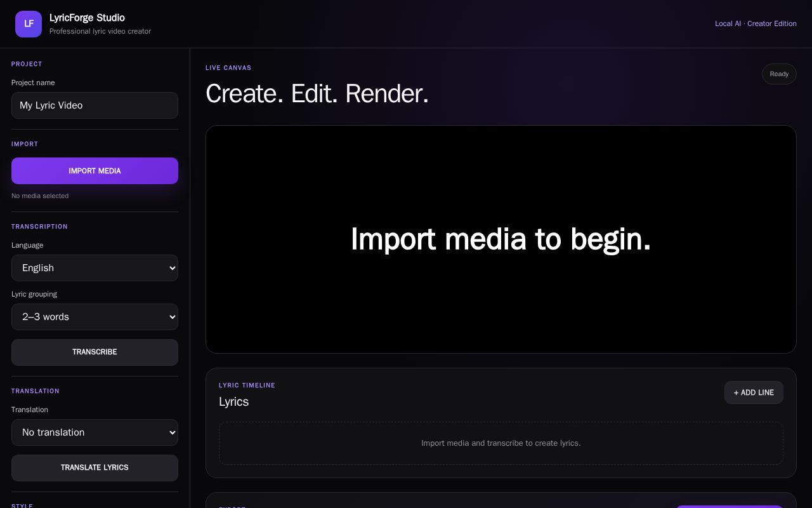Click the LYRIC TIMELINE label
The width and height of the screenshot is (812, 508).
tap(247, 385)
